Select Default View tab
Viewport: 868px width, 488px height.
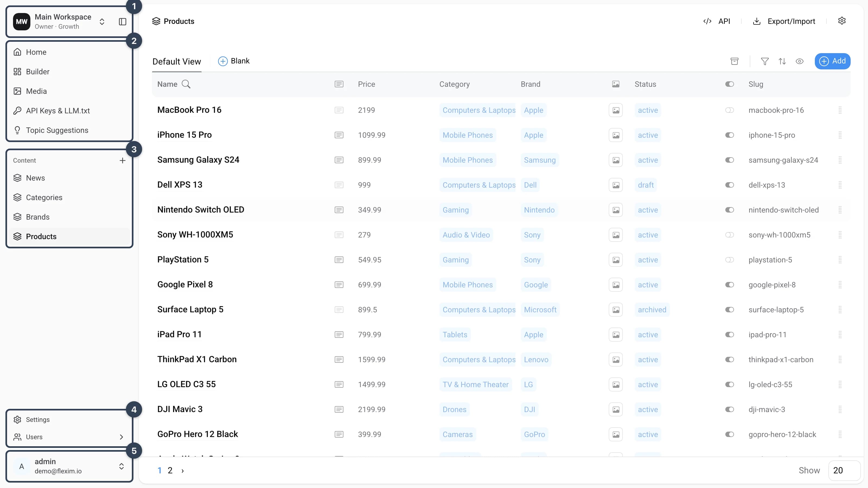tap(177, 62)
